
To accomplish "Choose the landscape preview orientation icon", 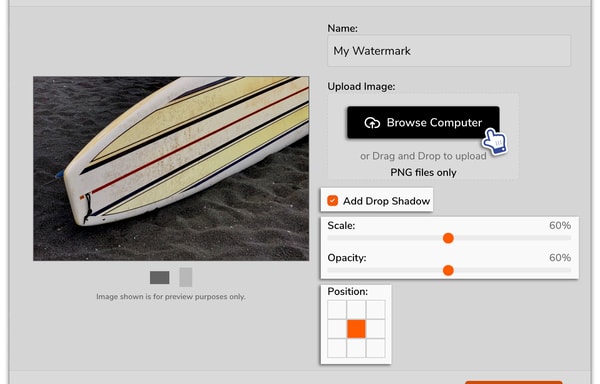I will [x=160, y=277].
